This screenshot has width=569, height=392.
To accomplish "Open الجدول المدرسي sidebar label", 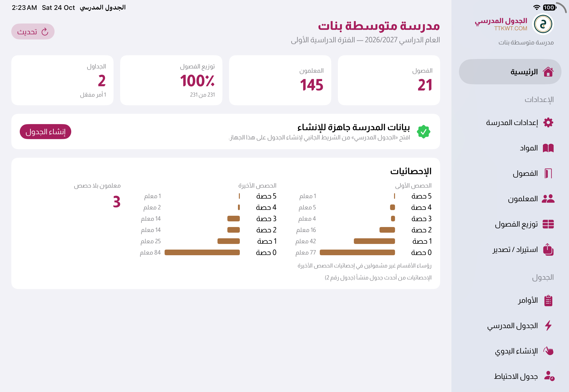I will (513, 326).
